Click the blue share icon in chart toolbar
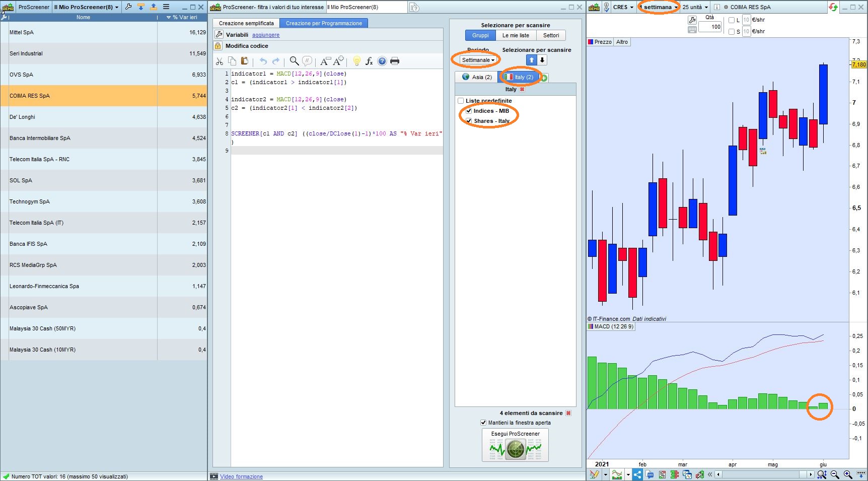Viewport: 868px width, 481px height. (x=637, y=474)
